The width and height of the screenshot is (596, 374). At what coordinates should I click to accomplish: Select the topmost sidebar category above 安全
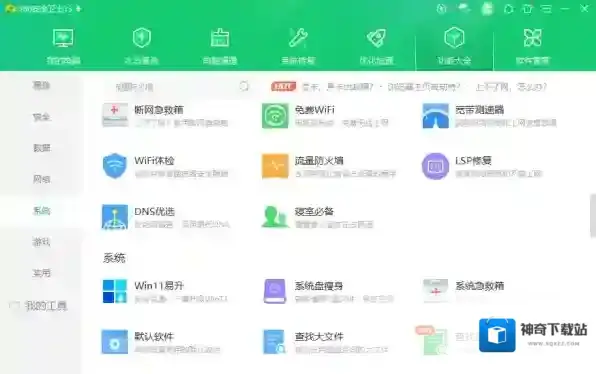(41, 85)
